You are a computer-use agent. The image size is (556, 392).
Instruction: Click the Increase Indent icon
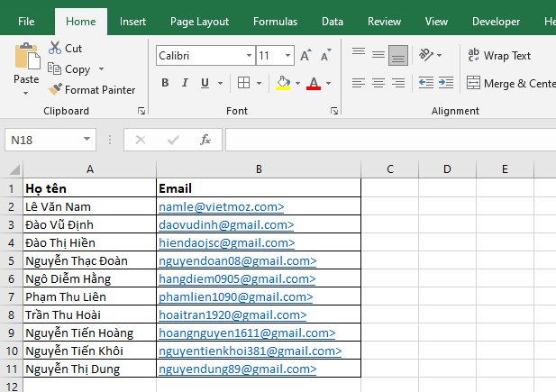tap(445, 84)
